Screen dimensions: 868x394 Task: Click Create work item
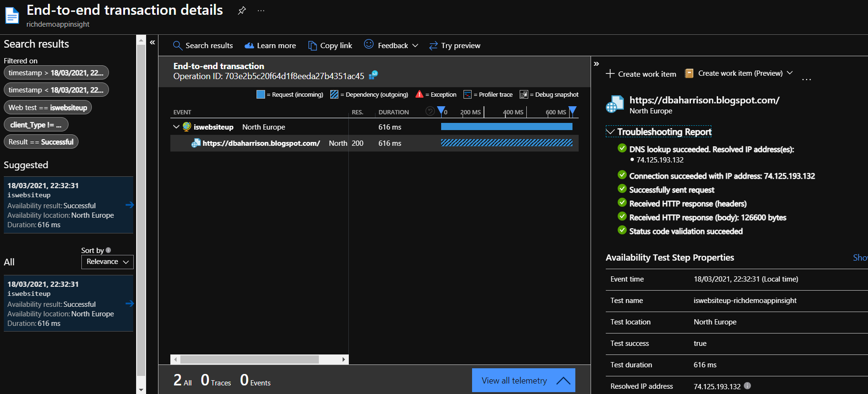[641, 74]
